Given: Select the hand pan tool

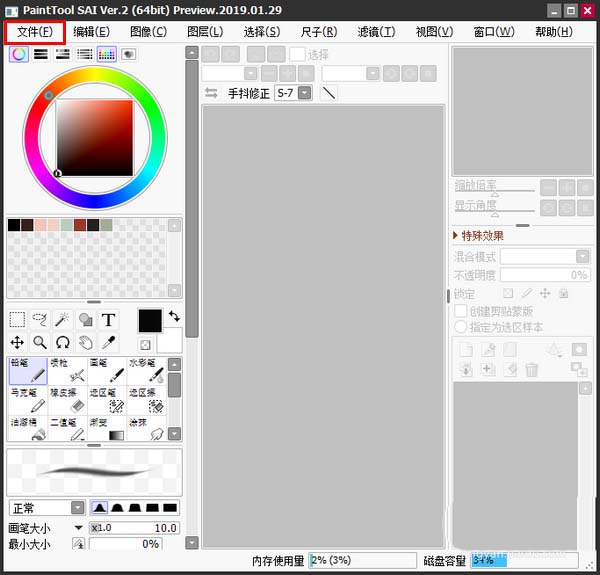Looking at the screenshot, I should tap(85, 342).
